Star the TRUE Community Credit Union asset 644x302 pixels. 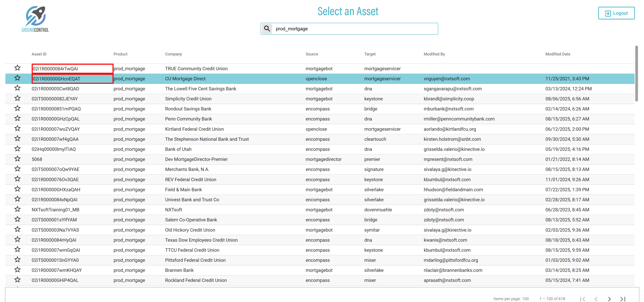click(x=17, y=68)
